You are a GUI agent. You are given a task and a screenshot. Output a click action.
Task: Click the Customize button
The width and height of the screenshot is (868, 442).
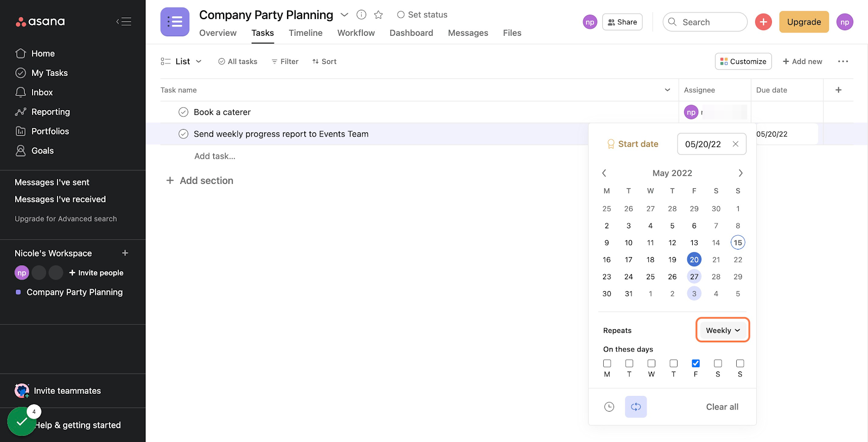(743, 61)
